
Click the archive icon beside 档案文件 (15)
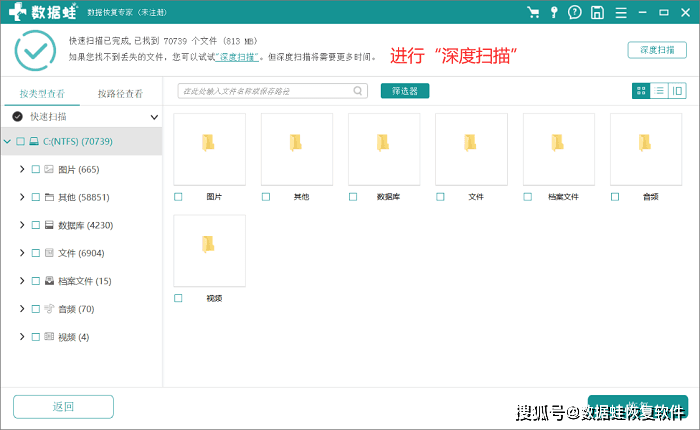tap(49, 281)
